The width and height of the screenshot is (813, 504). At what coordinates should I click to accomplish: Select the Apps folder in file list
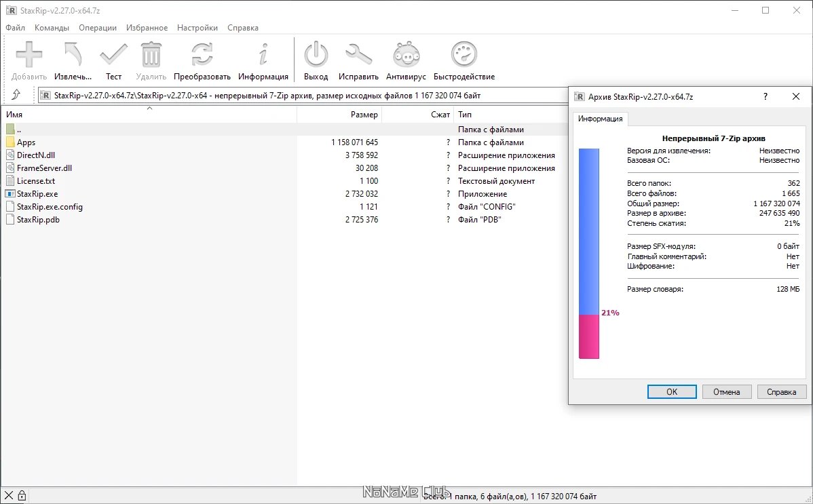pos(26,142)
